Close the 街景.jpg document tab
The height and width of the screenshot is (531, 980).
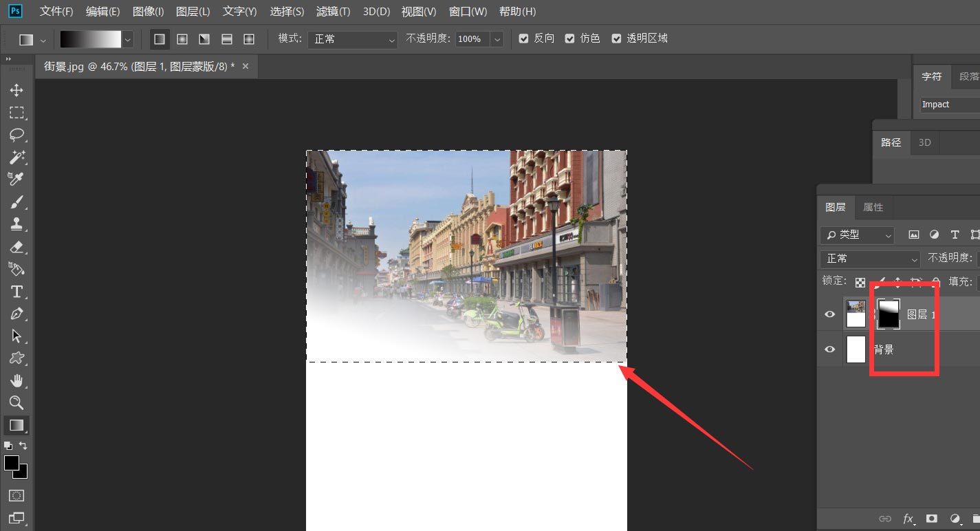(246, 66)
